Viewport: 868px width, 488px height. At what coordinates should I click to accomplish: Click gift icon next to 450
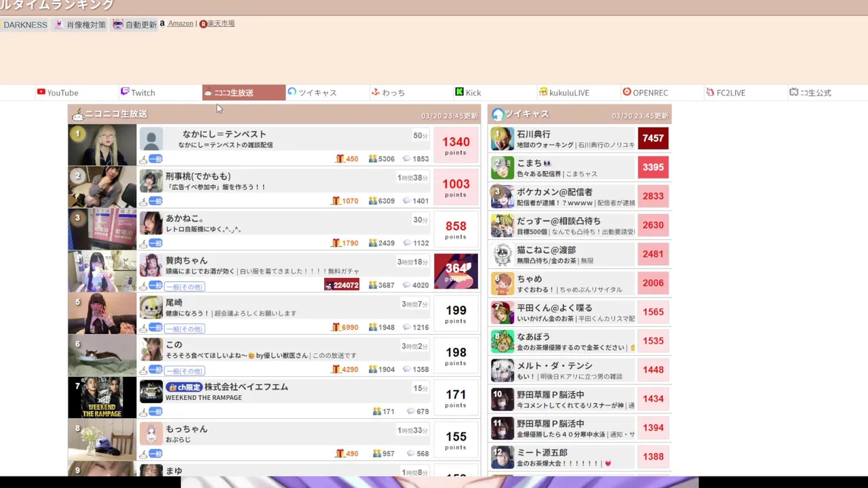pyautogui.click(x=340, y=159)
